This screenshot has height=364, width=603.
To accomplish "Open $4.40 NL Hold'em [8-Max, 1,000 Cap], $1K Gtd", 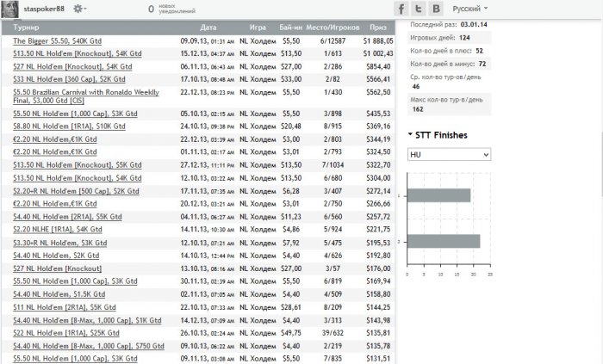I will [87, 320].
